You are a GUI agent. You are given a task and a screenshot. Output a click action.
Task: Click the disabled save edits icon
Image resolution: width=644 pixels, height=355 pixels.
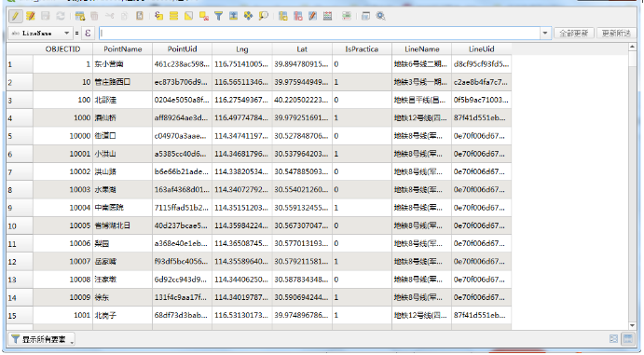tap(45, 16)
